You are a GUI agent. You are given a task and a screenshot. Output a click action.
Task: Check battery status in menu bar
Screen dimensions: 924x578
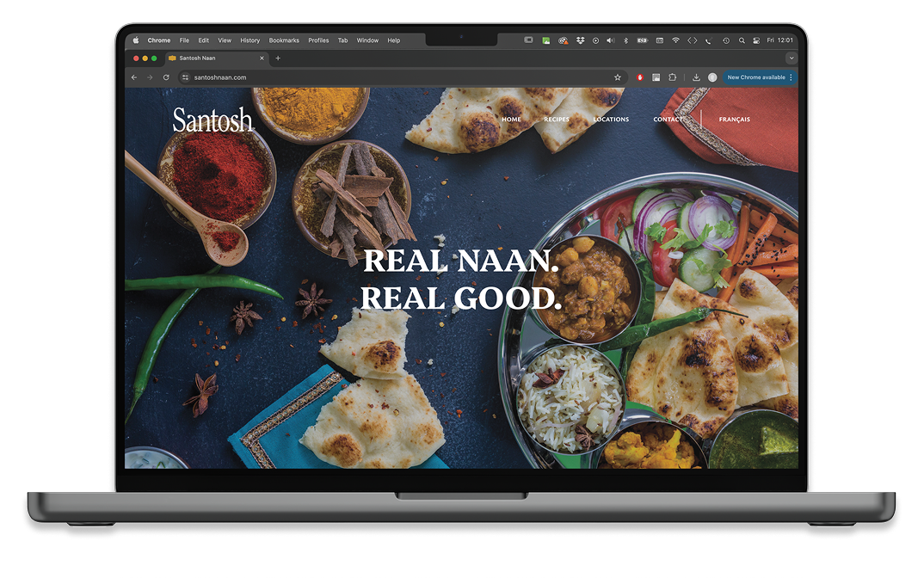coord(643,40)
